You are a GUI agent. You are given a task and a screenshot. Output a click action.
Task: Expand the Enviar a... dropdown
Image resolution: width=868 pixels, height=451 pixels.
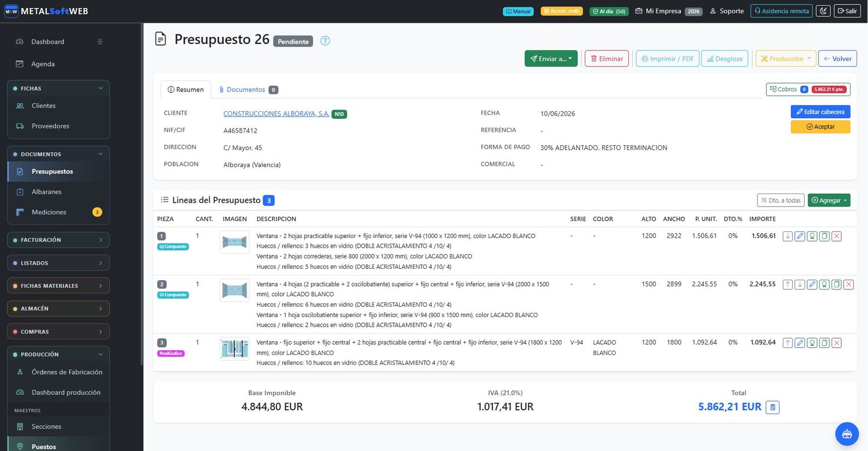pos(551,59)
